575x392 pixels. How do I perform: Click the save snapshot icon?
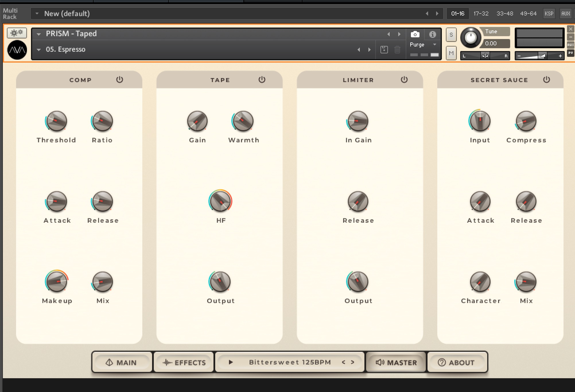point(384,50)
